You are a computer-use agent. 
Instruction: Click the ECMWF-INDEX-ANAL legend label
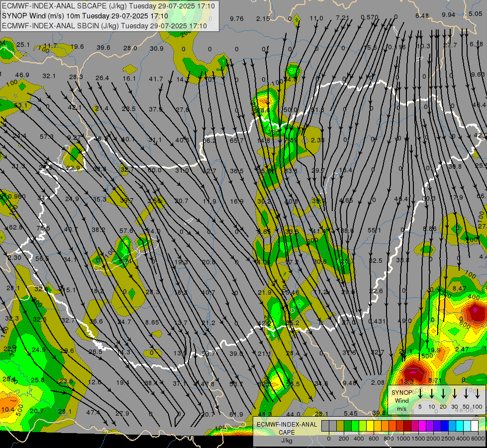[x=287, y=425]
